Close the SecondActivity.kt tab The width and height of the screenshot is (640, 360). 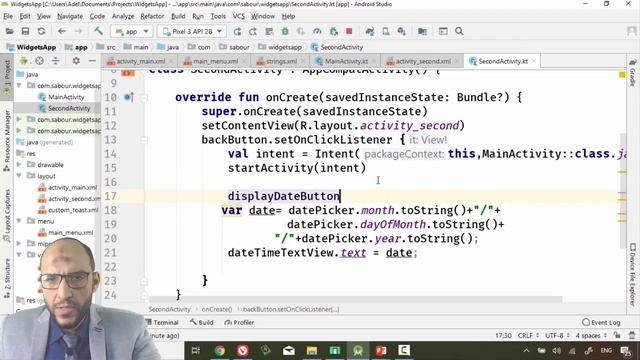534,61
